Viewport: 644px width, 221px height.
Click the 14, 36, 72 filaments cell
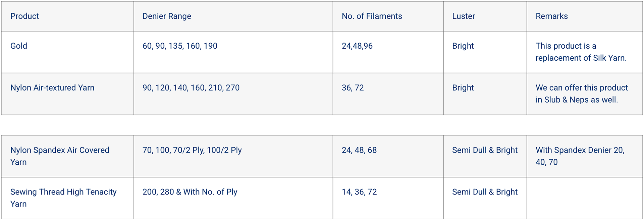(359, 192)
